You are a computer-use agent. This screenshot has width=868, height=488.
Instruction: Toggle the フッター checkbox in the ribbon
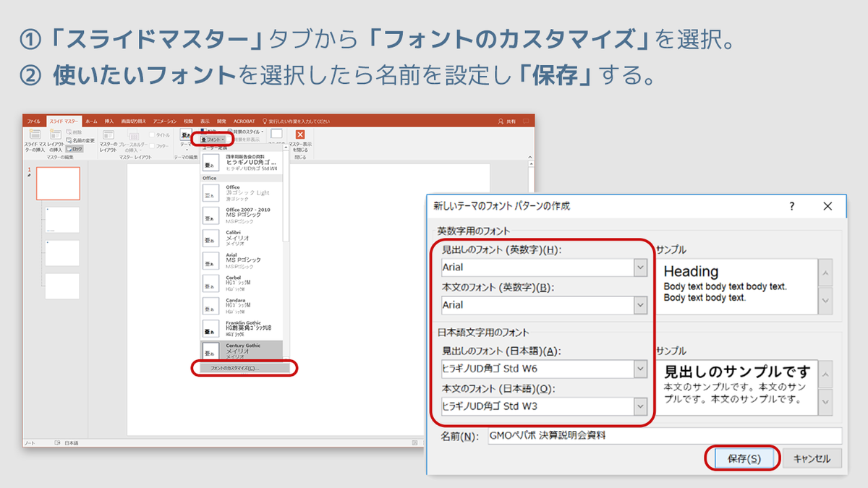(x=152, y=145)
